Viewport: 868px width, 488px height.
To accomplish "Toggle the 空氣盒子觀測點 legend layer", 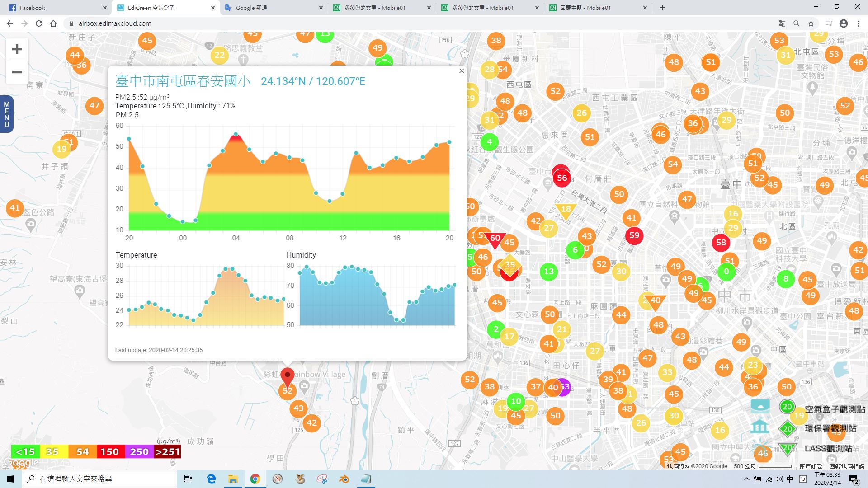I will click(x=835, y=409).
